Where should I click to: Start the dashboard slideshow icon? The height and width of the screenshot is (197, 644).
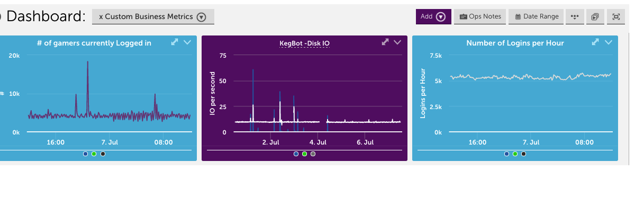click(x=595, y=16)
